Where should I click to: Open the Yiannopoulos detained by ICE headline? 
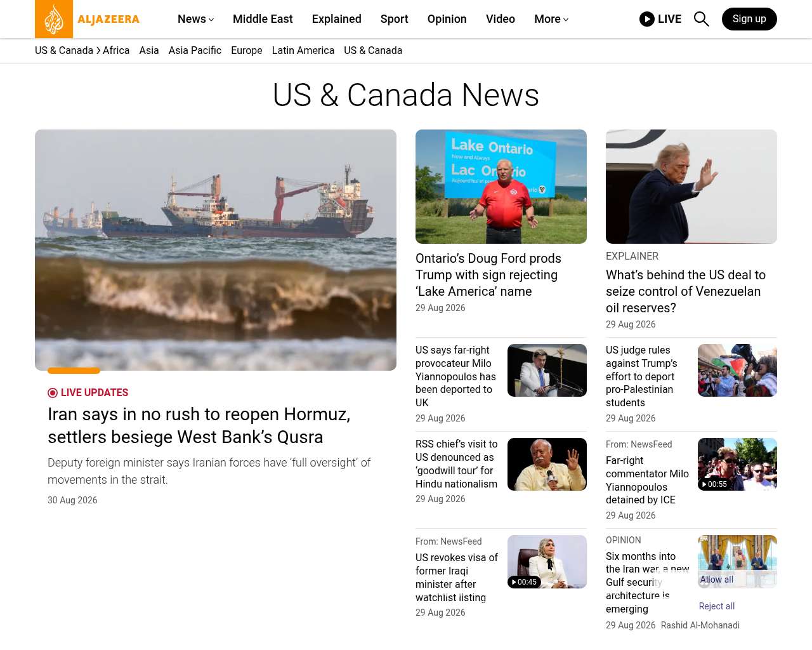[647, 480]
